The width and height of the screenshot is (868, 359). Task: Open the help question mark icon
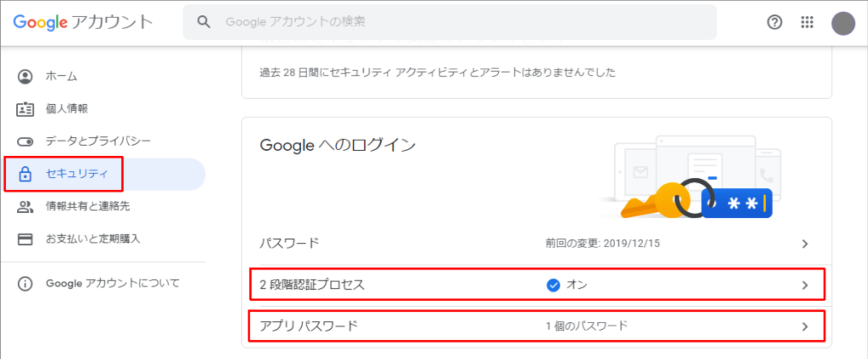[x=774, y=22]
